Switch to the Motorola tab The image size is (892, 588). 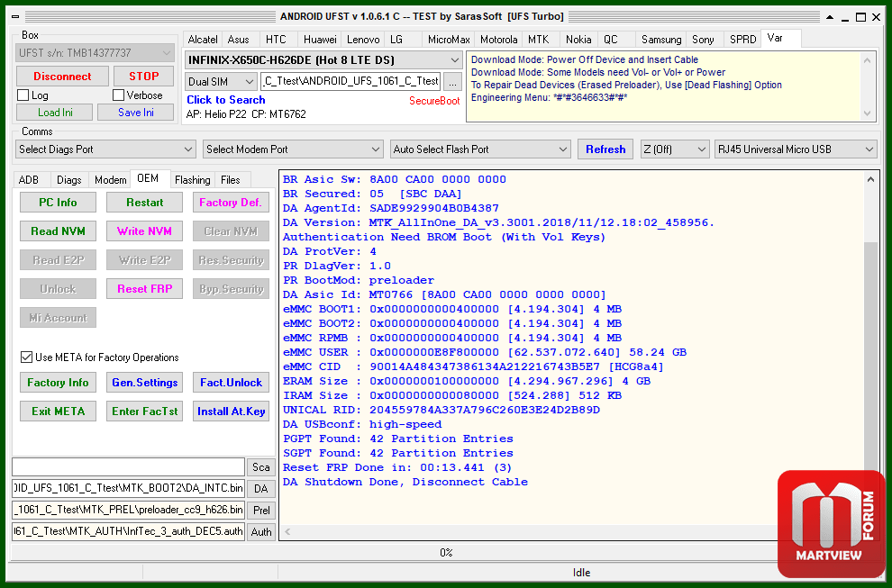pos(498,40)
